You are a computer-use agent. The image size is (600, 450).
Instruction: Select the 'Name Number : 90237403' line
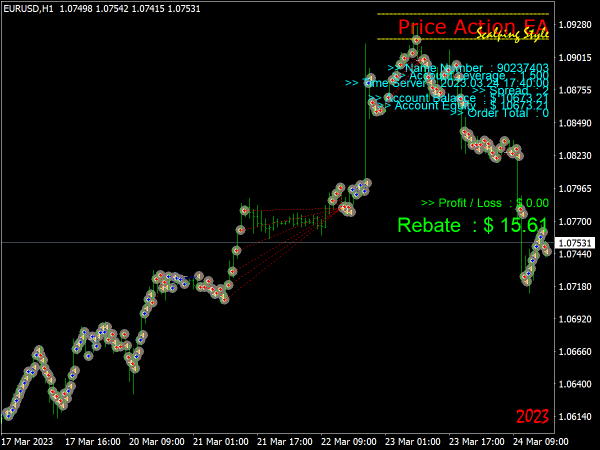pyautogui.click(x=468, y=68)
